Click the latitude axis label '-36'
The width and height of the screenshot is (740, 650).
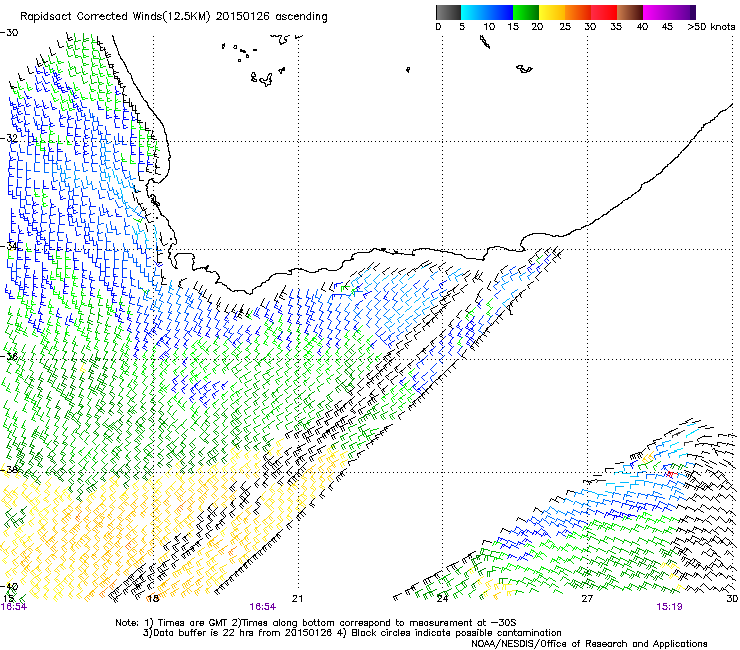[9, 356]
